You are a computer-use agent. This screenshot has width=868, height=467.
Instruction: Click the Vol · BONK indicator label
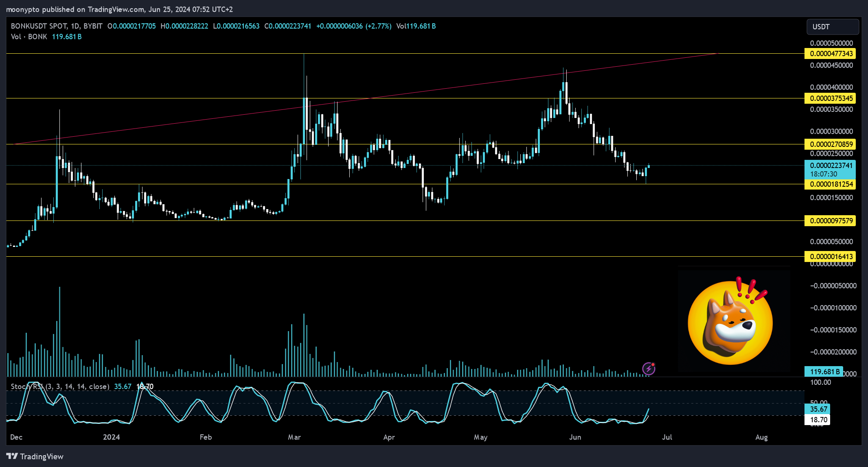tap(29, 37)
